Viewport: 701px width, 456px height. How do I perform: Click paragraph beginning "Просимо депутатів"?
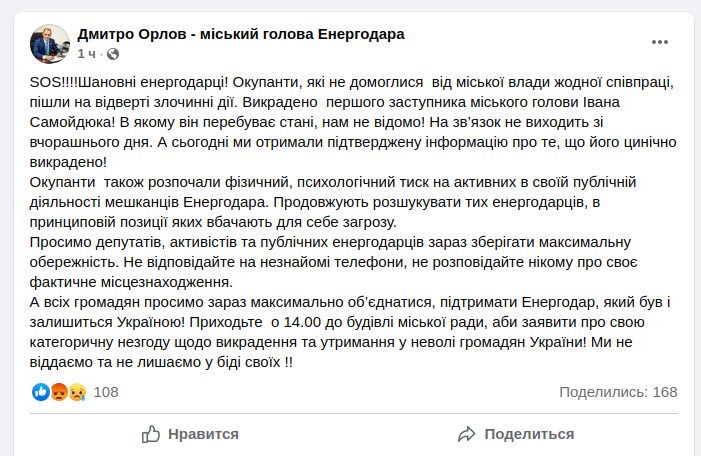(333, 262)
